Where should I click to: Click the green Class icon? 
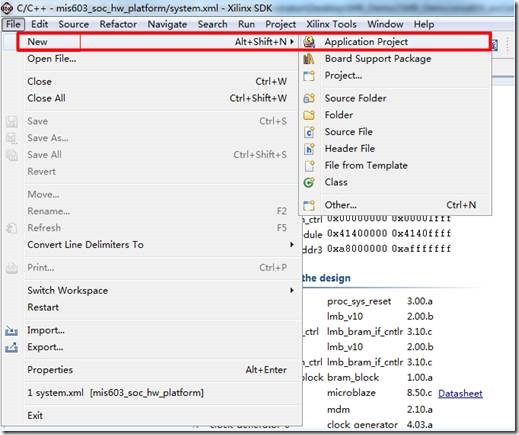309,182
